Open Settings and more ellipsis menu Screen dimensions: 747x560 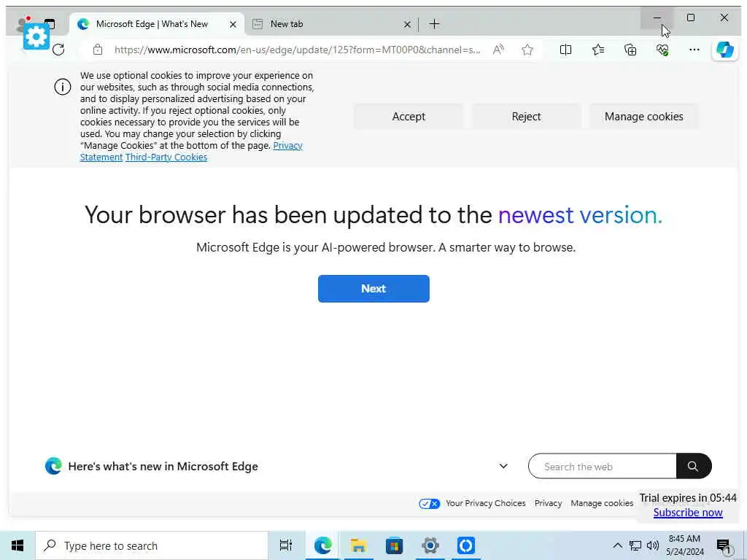pos(694,50)
